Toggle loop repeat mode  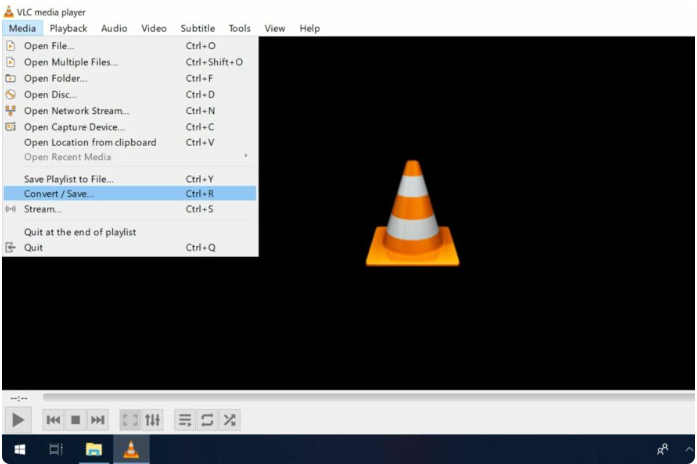(207, 420)
